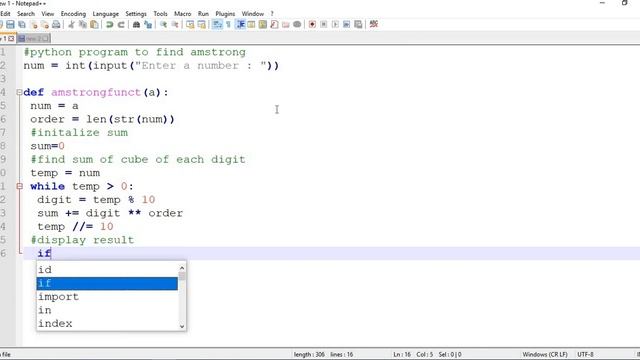Open the Folder as Workspace icon

pos(286,24)
